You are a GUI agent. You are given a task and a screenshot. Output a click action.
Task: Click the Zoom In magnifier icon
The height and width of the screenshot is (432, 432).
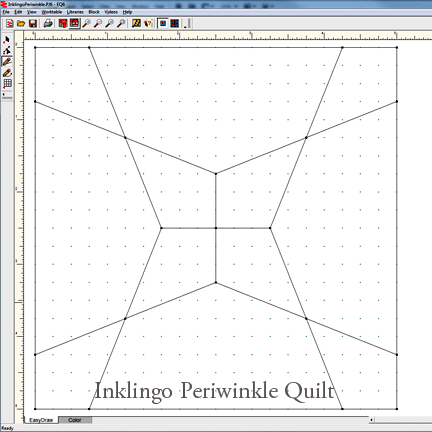[86, 23]
